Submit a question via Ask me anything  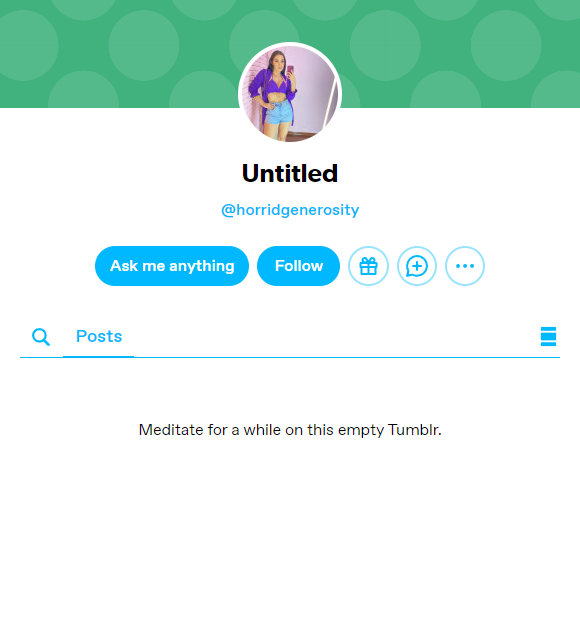[172, 266]
